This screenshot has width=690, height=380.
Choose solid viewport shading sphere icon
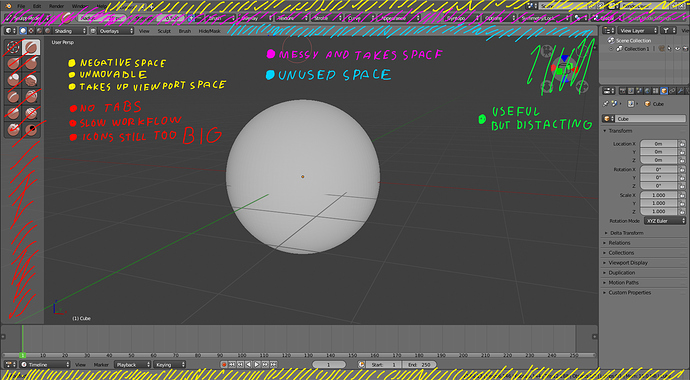coord(23,31)
